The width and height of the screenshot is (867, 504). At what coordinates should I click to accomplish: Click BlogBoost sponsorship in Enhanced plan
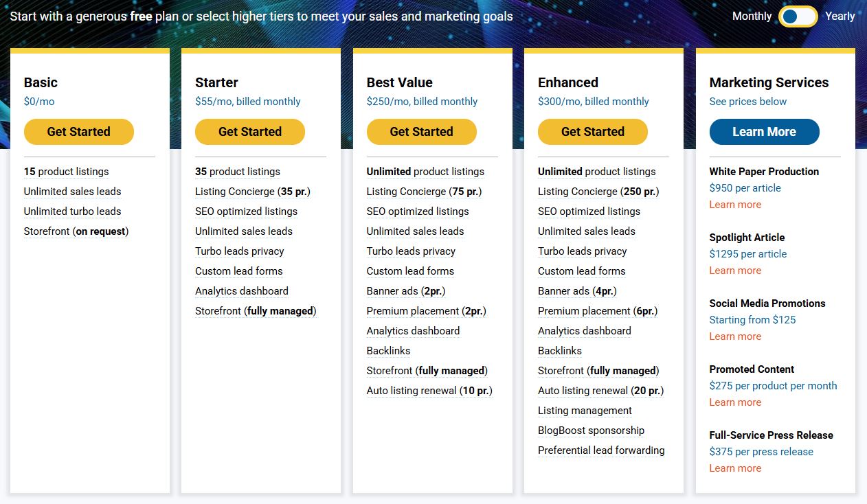[592, 431]
